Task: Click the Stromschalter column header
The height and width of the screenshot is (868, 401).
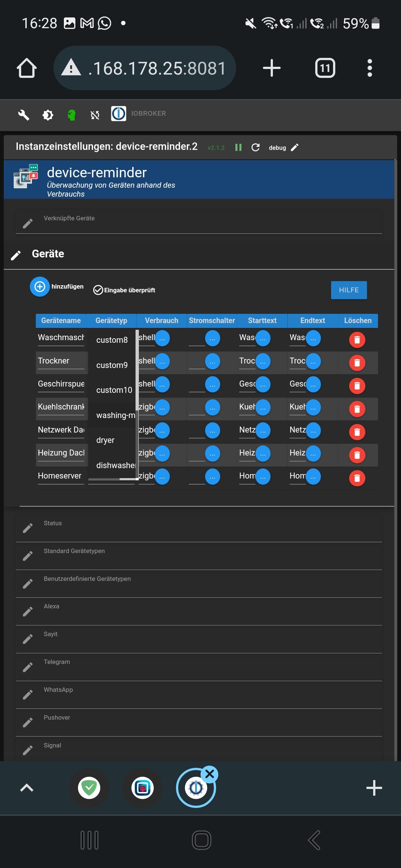Action: click(212, 320)
